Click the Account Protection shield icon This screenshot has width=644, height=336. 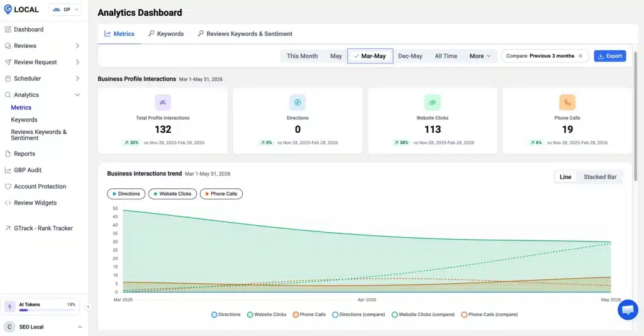coord(8,186)
